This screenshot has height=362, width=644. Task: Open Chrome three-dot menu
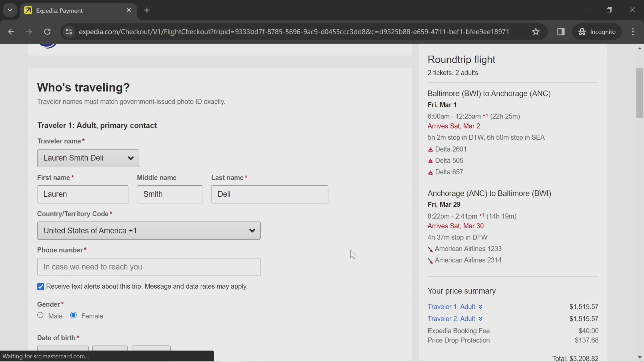pyautogui.click(x=633, y=32)
